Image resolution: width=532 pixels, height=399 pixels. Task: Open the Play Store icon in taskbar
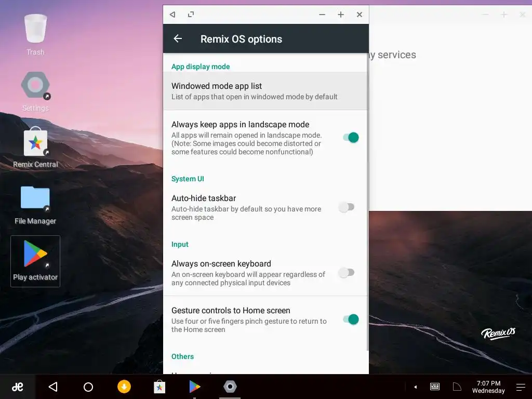point(194,387)
